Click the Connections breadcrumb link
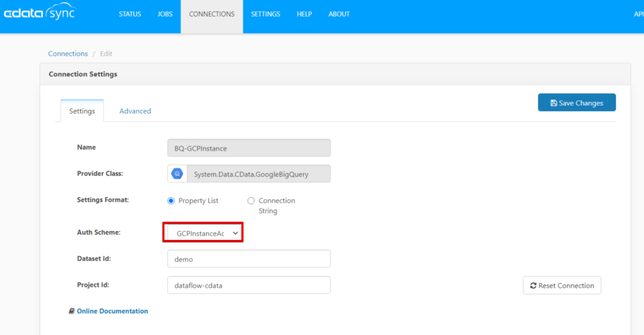Image resolution: width=644 pixels, height=335 pixels. tap(68, 54)
